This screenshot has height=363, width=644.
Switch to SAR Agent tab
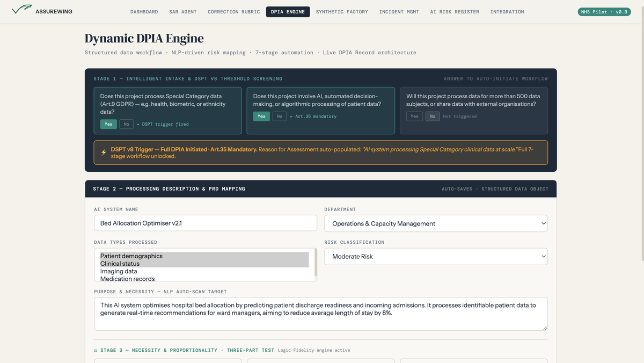(x=183, y=12)
